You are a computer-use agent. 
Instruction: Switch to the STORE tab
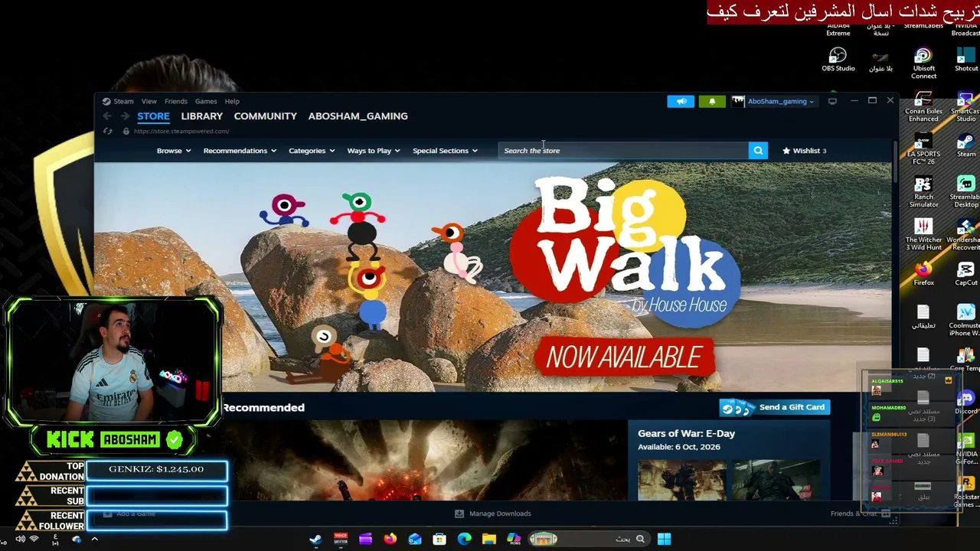pos(153,116)
